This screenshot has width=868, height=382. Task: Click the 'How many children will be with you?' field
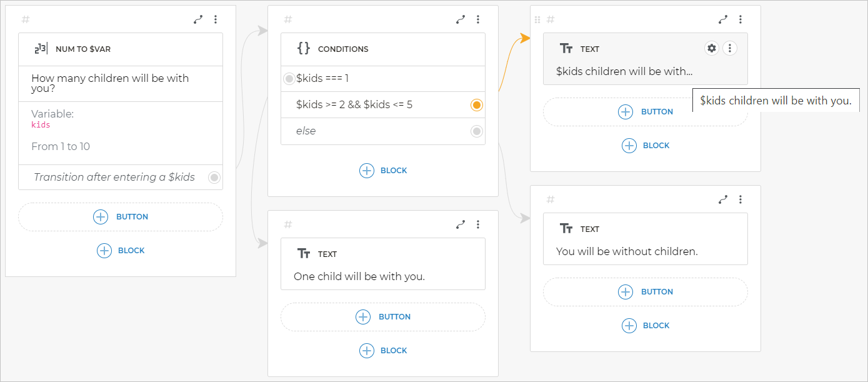click(110, 83)
